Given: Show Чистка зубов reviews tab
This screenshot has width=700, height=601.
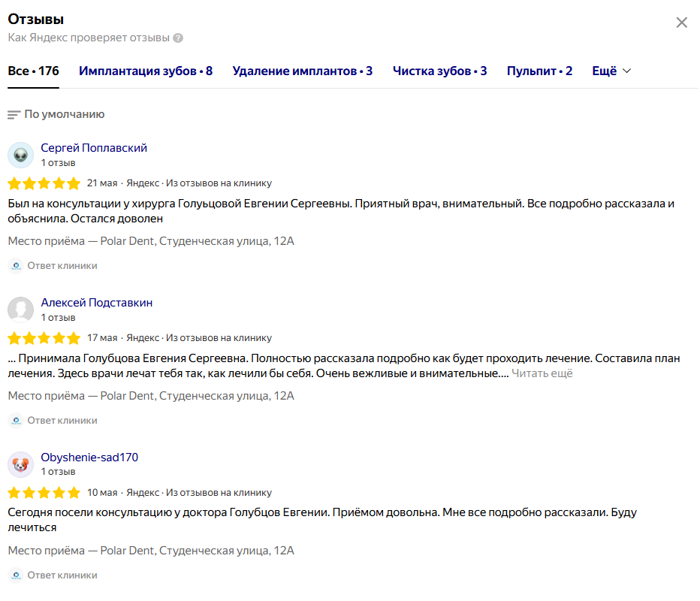Looking at the screenshot, I should click(x=439, y=71).
